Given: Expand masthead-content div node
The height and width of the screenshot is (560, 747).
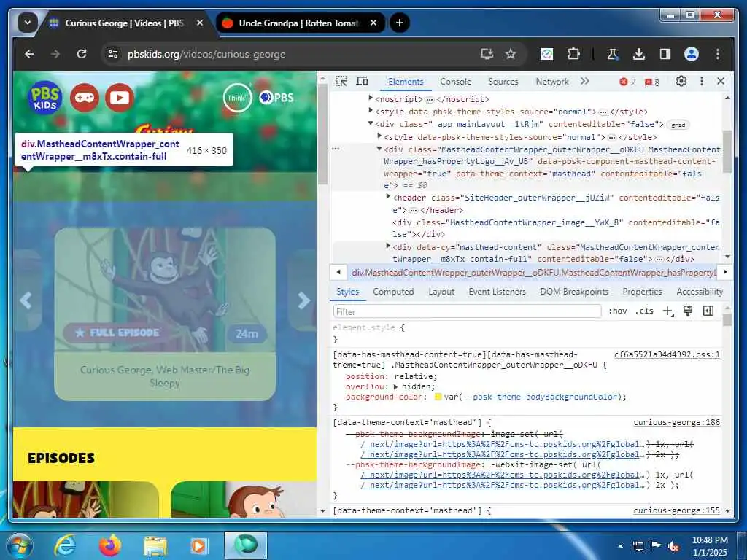Looking at the screenshot, I should click(x=388, y=246).
